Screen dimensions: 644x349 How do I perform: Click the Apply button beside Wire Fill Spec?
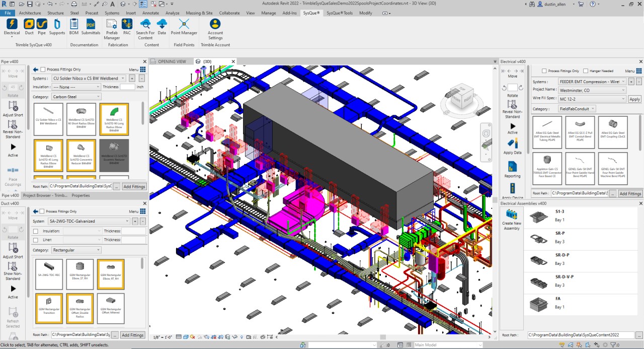click(634, 99)
